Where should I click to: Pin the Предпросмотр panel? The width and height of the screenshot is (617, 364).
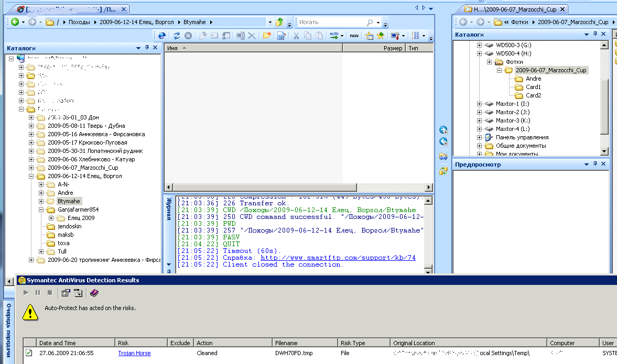[595, 164]
